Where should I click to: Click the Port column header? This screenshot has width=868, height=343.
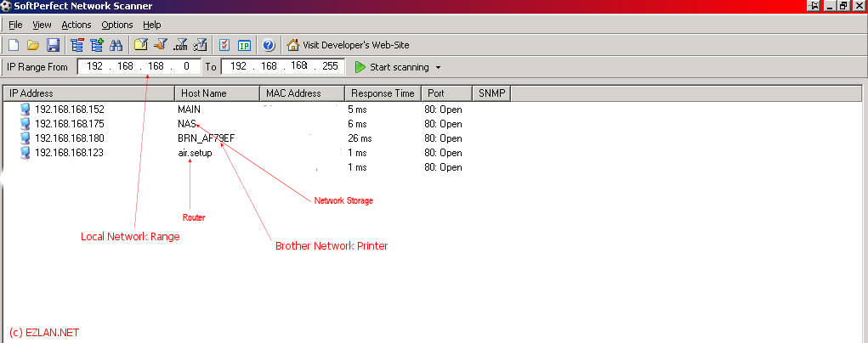pyautogui.click(x=446, y=93)
